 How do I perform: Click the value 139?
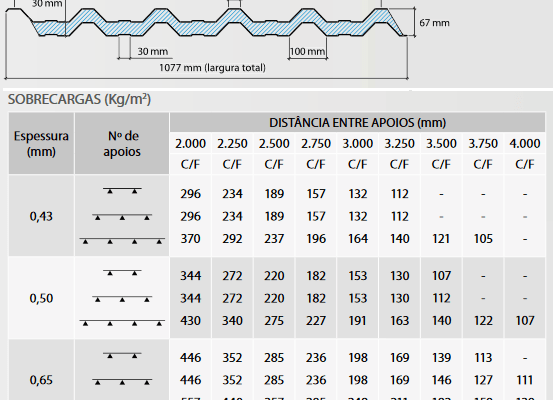442,358
